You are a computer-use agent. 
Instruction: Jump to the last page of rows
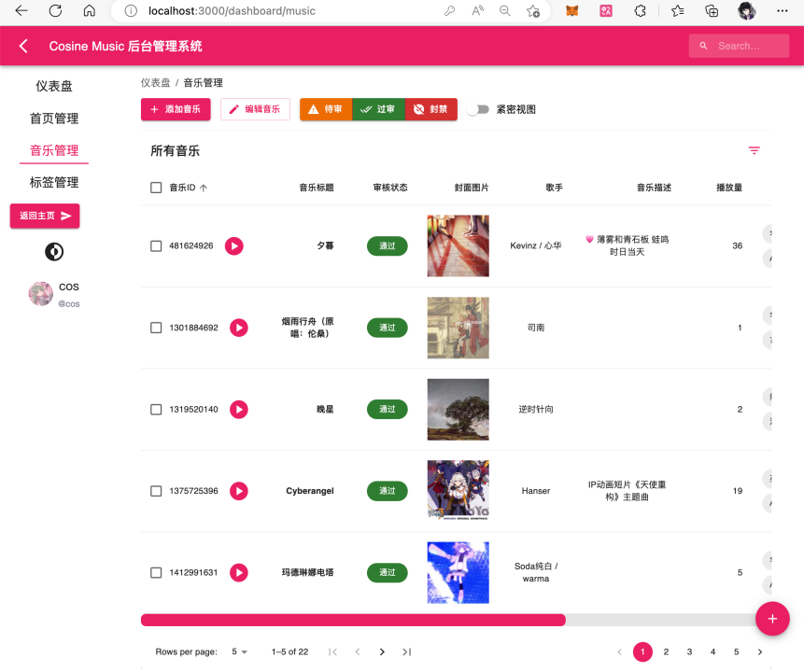click(x=407, y=651)
